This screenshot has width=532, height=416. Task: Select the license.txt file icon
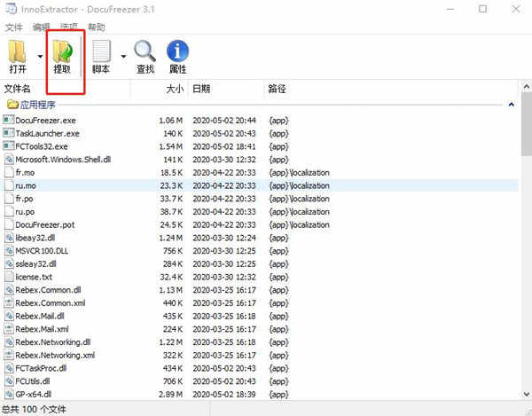(9, 276)
